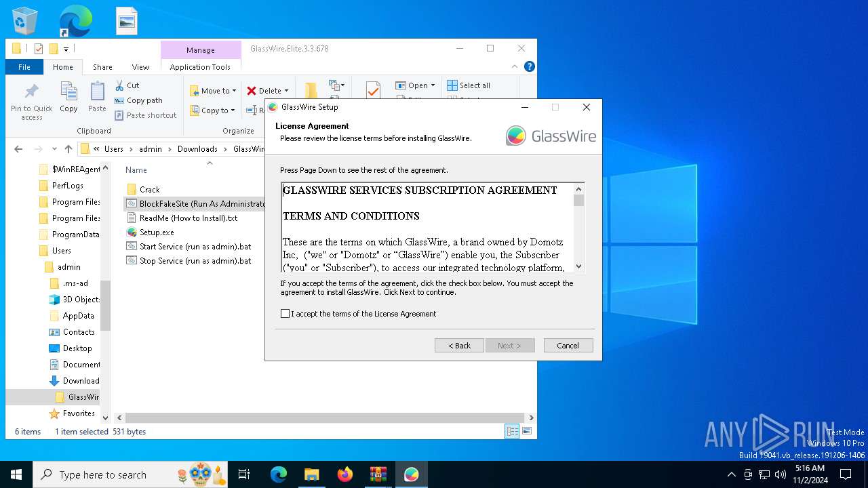This screenshot has height=488, width=868.
Task: Click Copy path in the ribbon
Action: tap(138, 100)
